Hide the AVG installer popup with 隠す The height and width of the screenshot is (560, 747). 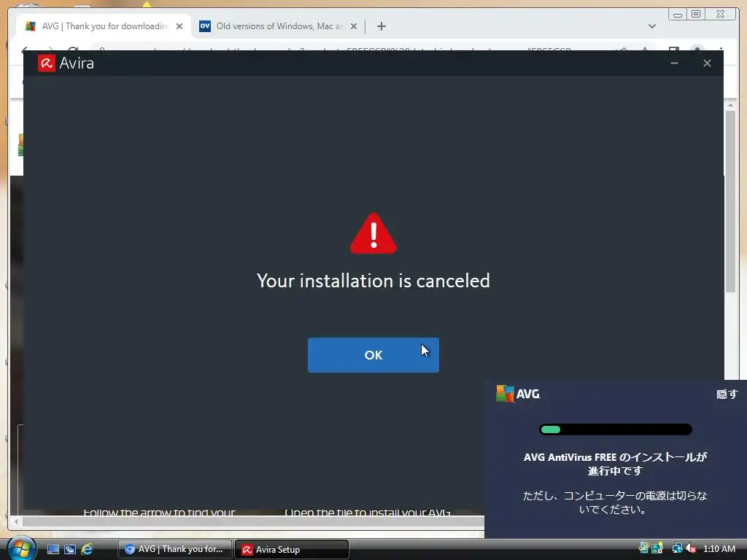tap(727, 394)
